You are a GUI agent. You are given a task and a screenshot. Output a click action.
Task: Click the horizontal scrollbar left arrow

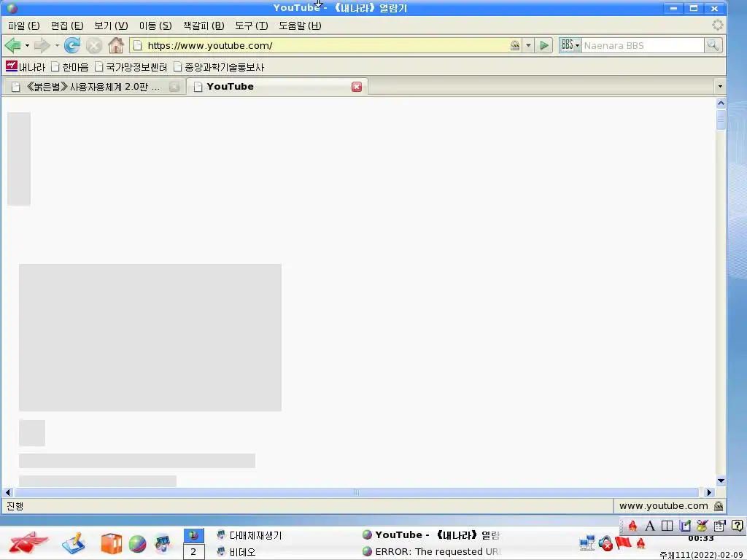click(x=8, y=492)
